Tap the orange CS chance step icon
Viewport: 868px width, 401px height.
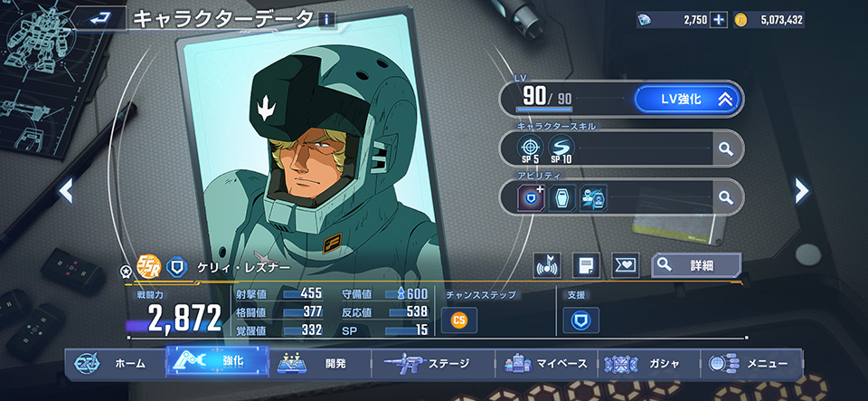[459, 320]
